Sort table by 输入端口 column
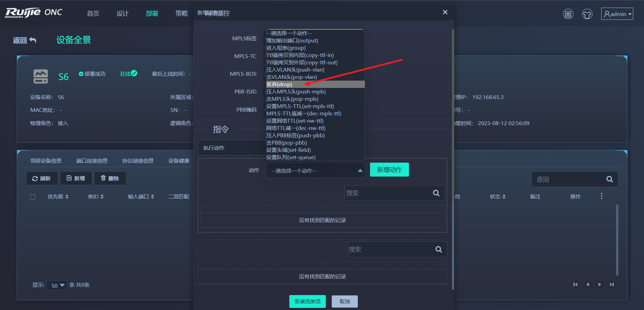Viewport: 644px width, 310px height. 141,196
